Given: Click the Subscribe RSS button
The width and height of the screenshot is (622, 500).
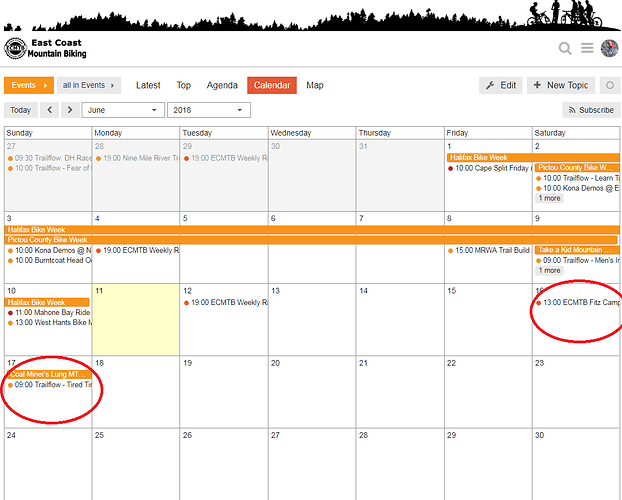Looking at the screenshot, I should click(591, 110).
